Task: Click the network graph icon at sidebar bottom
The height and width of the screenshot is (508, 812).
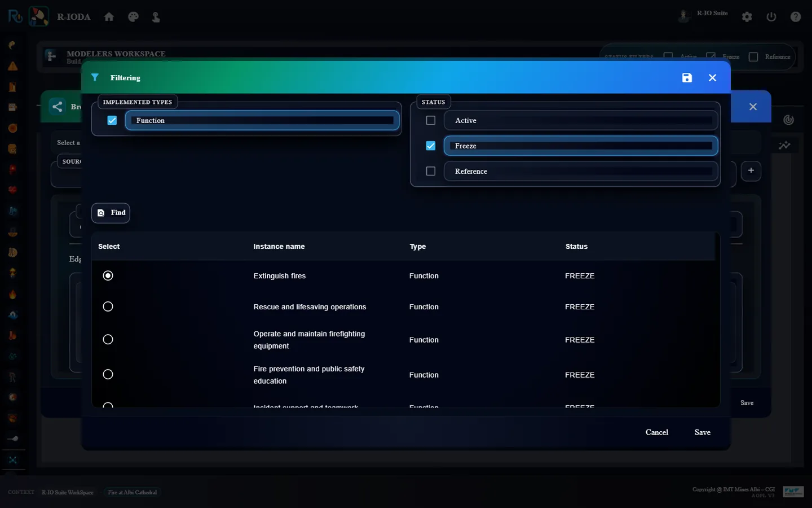Action: pyautogui.click(x=12, y=460)
